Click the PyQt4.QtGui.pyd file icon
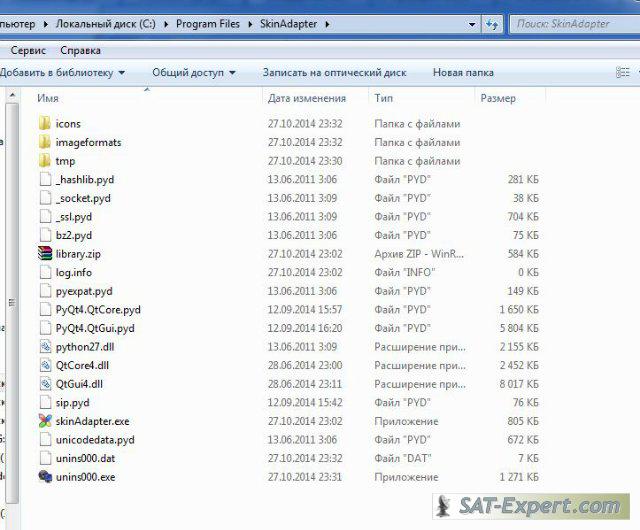Screen dimensions: 640x530 pyautogui.click(x=45, y=328)
